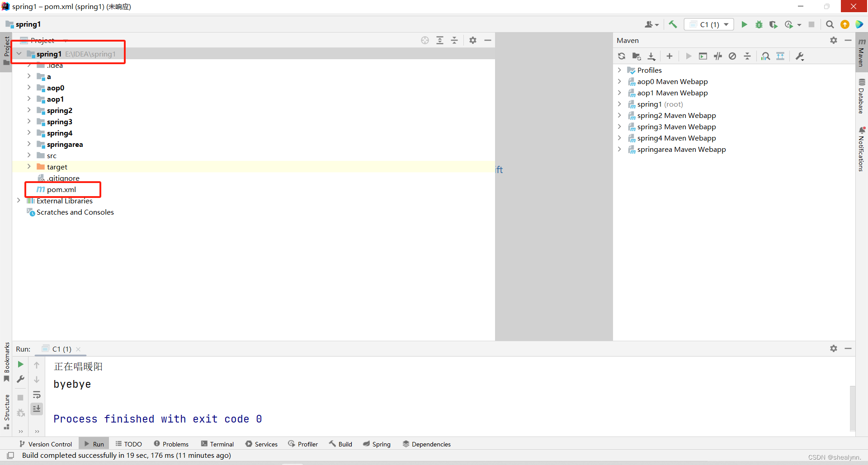
Task: Click the Build hammer icon
Action: 673,24
